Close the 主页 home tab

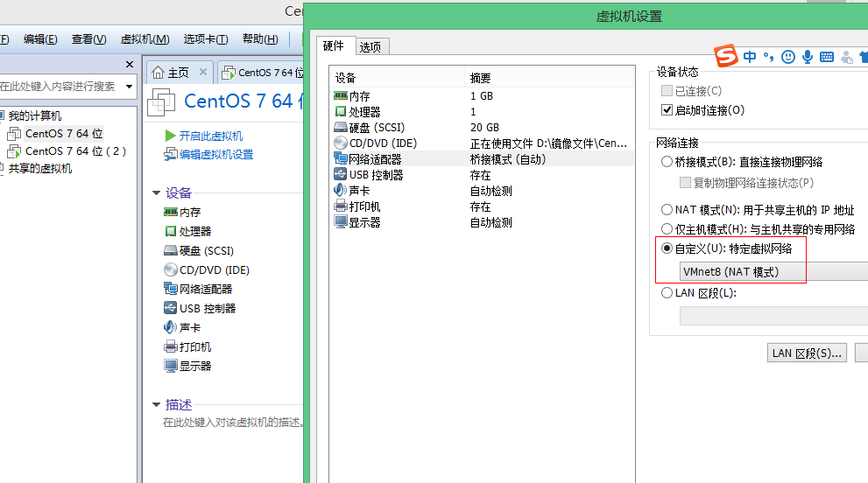coord(203,72)
